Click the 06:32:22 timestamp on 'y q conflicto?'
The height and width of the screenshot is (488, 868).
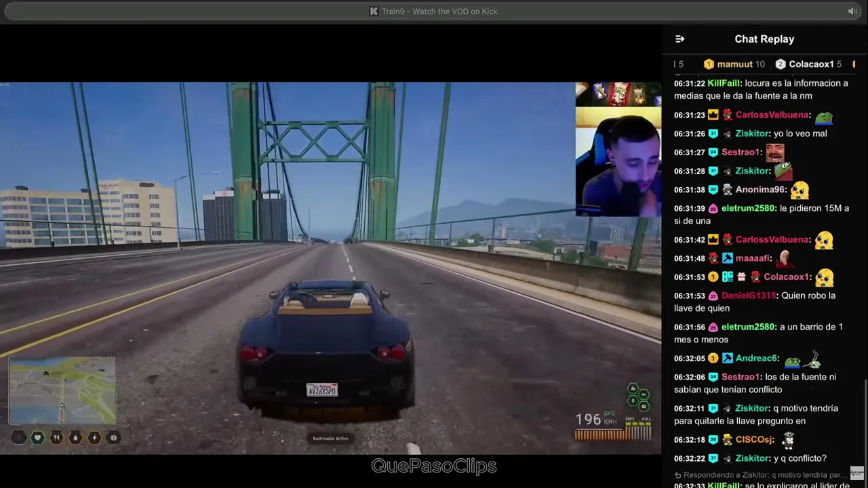tap(690, 459)
